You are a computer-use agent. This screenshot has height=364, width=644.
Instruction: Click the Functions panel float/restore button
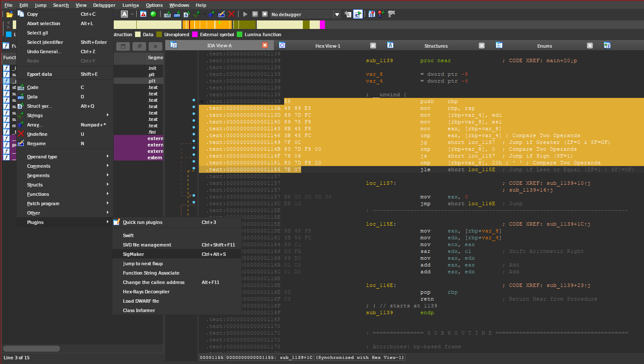pyautogui.click(x=139, y=46)
